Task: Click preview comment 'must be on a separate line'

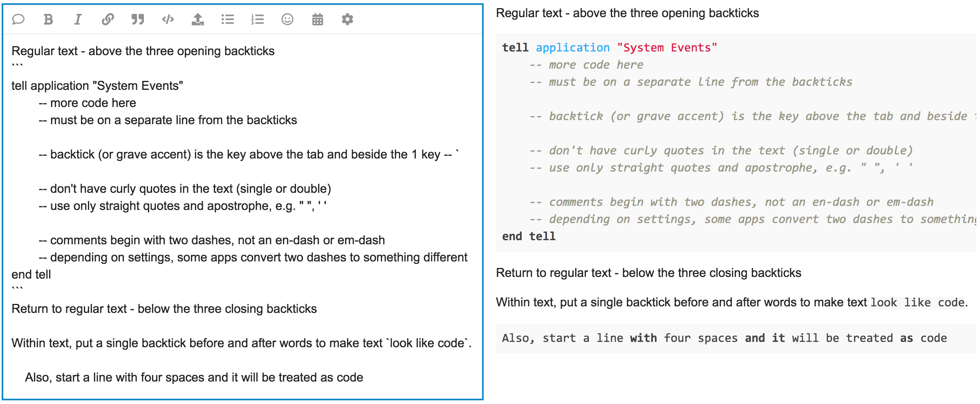Action: [x=691, y=82]
